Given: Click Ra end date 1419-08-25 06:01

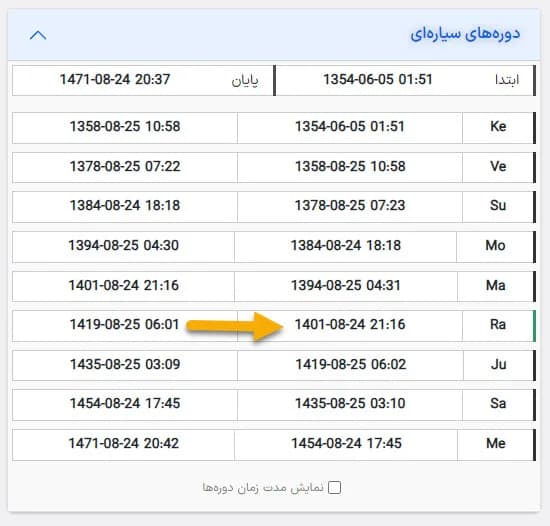Looking at the screenshot, I should coord(125,324).
